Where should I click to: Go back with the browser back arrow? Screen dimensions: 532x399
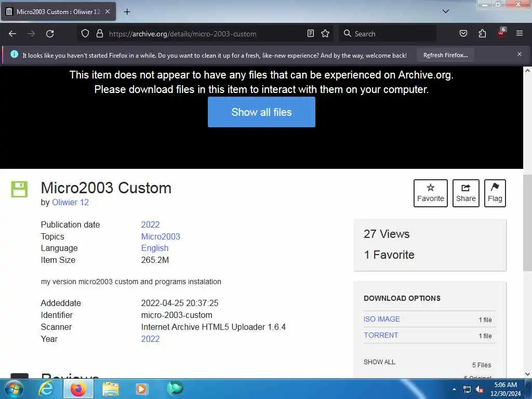pos(12,34)
